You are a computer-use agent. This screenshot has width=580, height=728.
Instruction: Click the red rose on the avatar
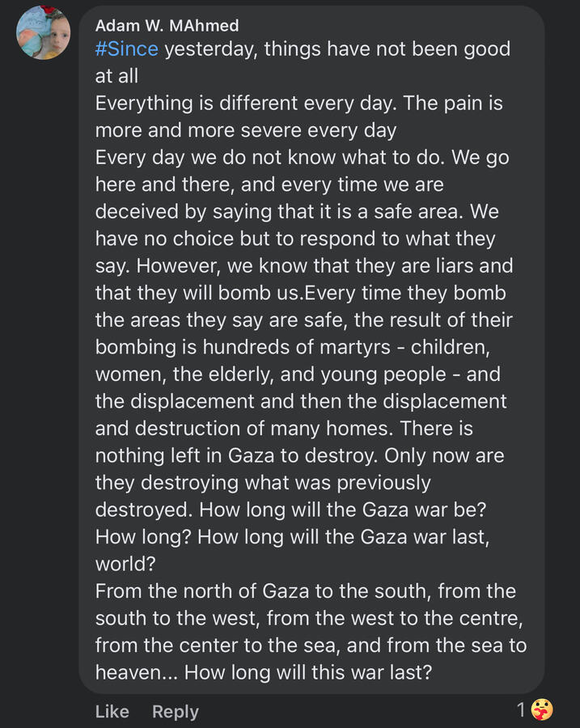pos(46,10)
